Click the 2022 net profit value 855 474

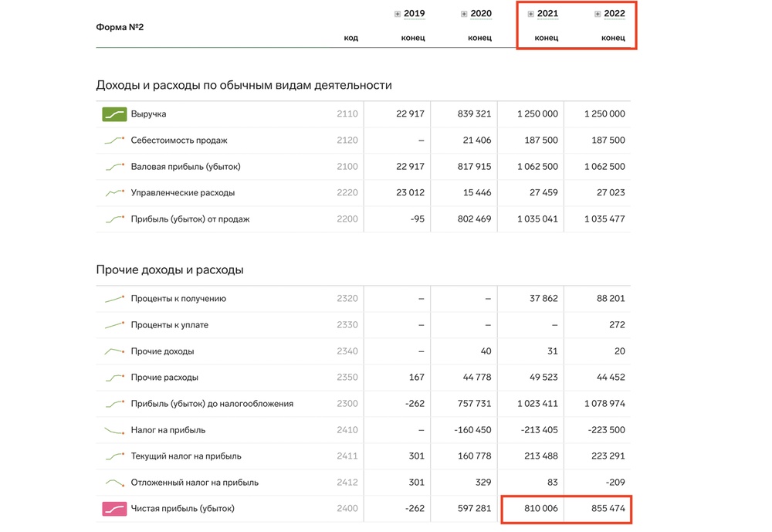pos(606,509)
